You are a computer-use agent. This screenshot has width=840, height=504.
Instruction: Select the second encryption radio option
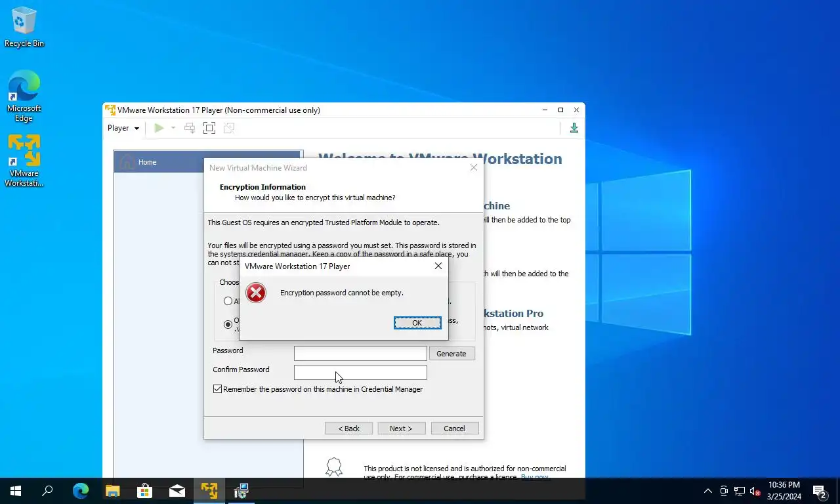pyautogui.click(x=228, y=324)
